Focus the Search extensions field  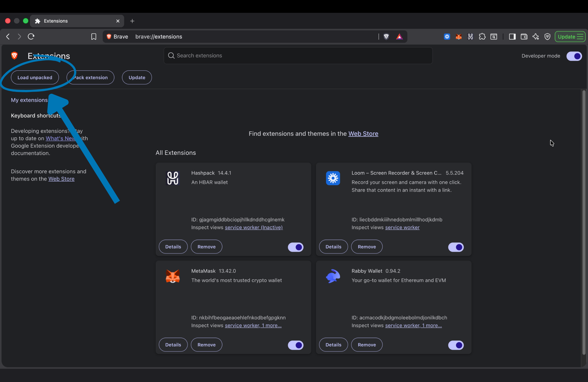(298, 55)
